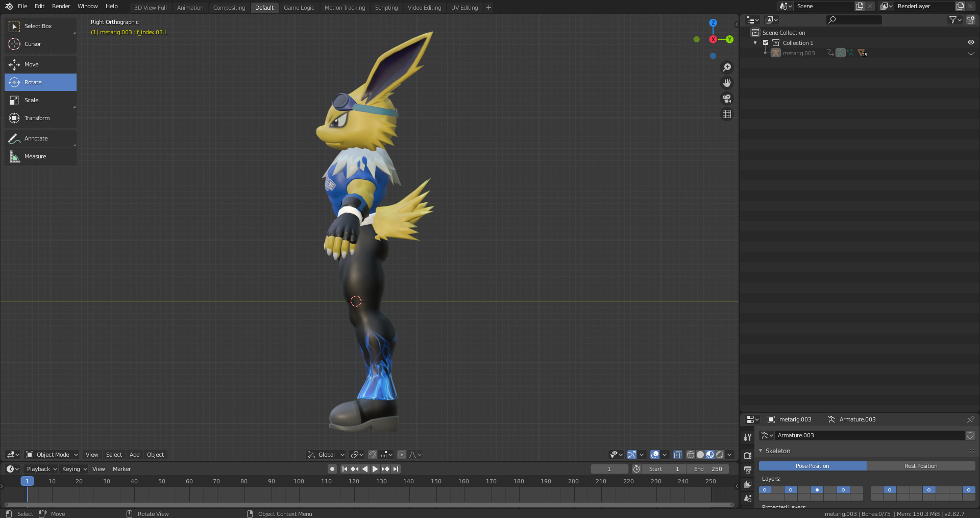Open the Tool settings properties tab icon

point(748,437)
